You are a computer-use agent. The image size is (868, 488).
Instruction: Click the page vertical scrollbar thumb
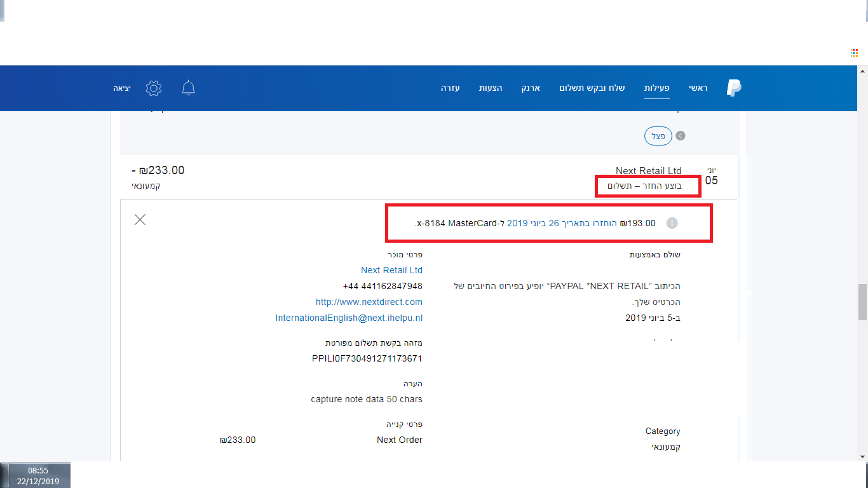(862, 302)
